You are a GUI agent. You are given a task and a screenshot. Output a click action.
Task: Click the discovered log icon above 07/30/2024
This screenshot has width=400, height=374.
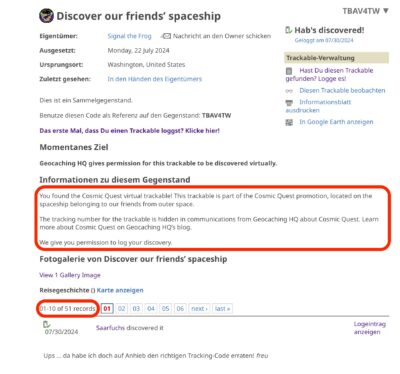pyautogui.click(x=47, y=324)
